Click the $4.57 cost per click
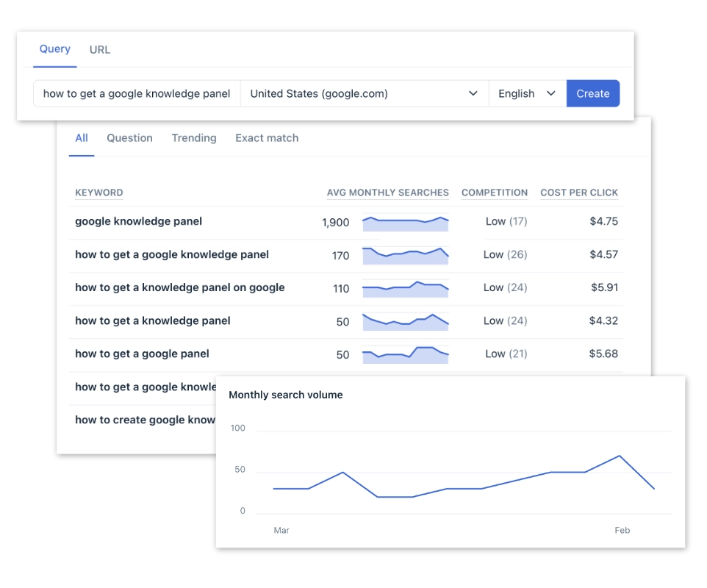 [x=604, y=255]
